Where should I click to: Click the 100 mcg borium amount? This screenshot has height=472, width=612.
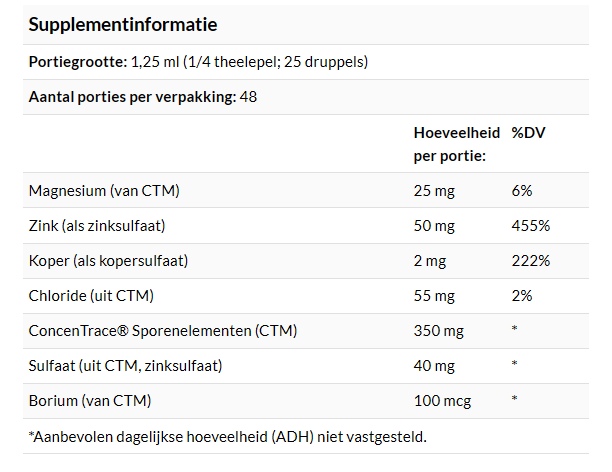tap(442, 401)
